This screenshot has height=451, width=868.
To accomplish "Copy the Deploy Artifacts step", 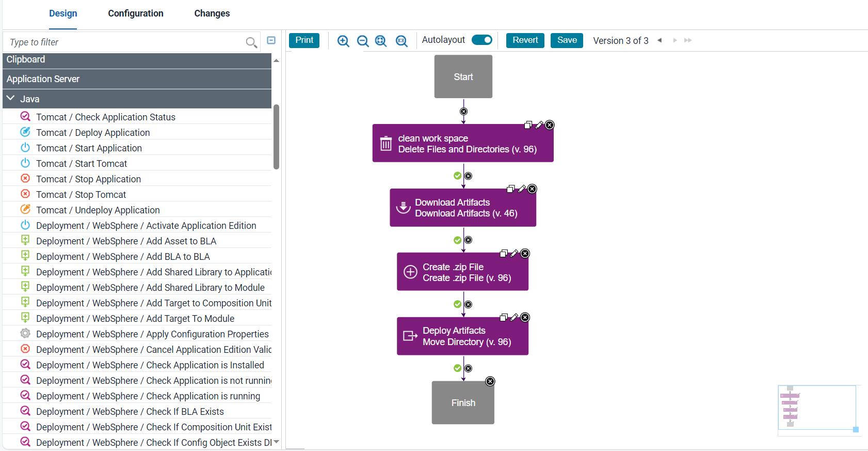I will click(504, 317).
